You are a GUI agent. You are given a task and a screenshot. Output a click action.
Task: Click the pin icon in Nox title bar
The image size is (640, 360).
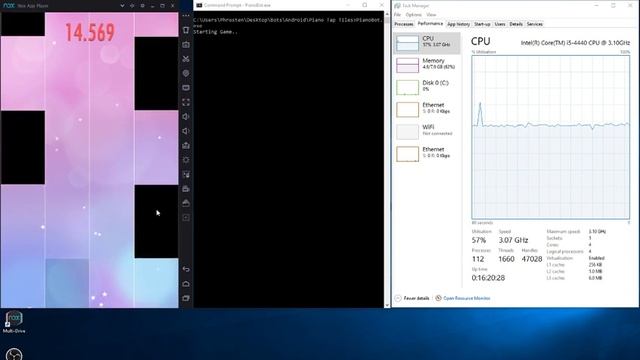(132, 6)
